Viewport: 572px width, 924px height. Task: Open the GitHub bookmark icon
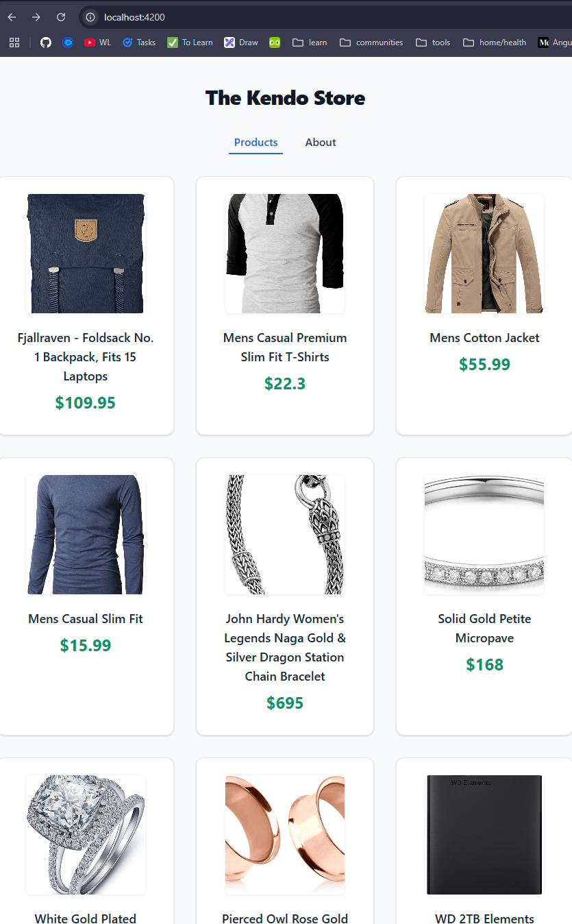click(45, 42)
